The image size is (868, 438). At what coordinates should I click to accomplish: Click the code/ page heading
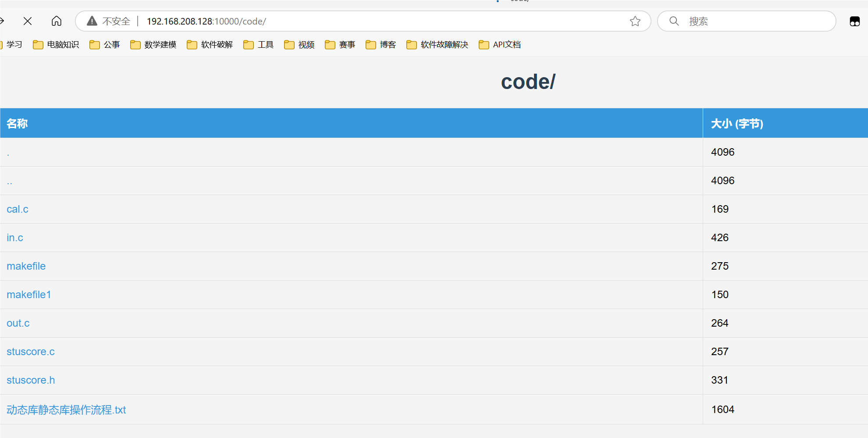click(x=528, y=82)
